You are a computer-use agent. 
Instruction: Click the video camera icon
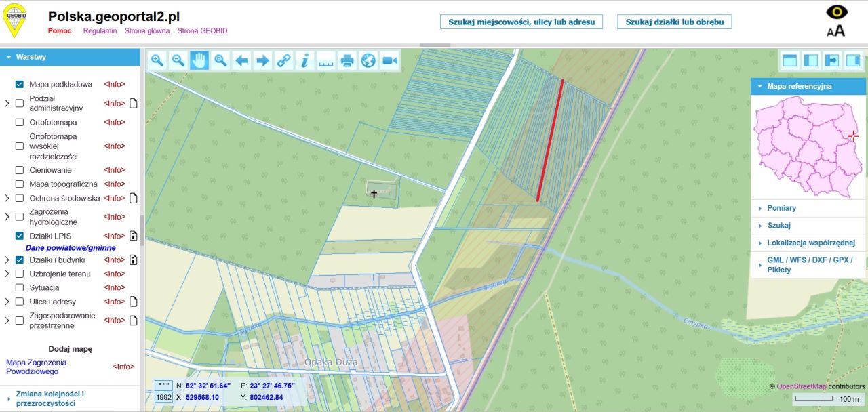coord(389,60)
